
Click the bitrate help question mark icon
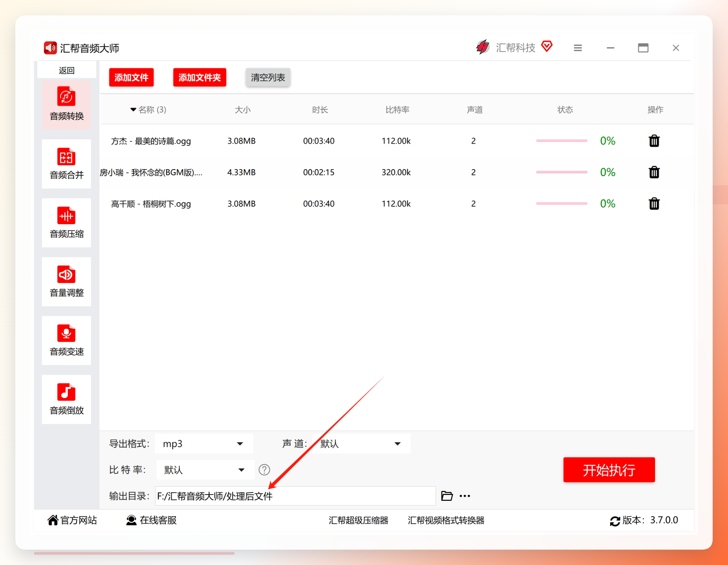click(x=264, y=470)
